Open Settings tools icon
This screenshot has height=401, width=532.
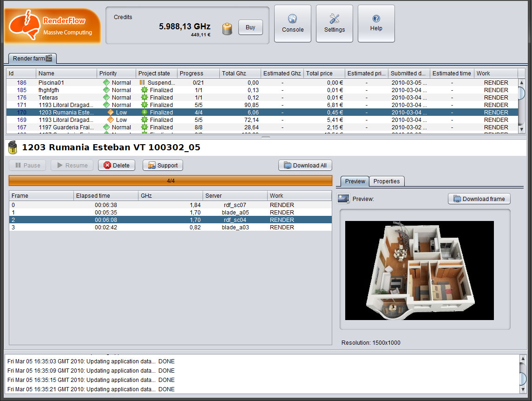pyautogui.click(x=334, y=18)
